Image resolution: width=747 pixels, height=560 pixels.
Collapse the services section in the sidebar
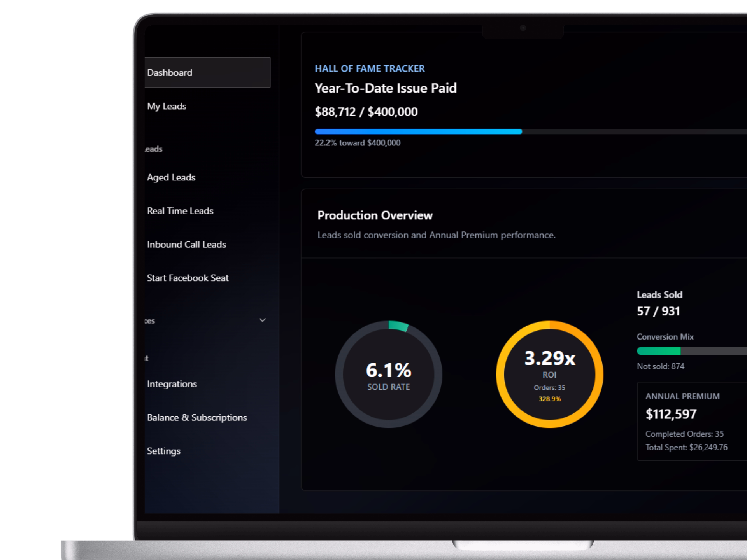pos(263,320)
